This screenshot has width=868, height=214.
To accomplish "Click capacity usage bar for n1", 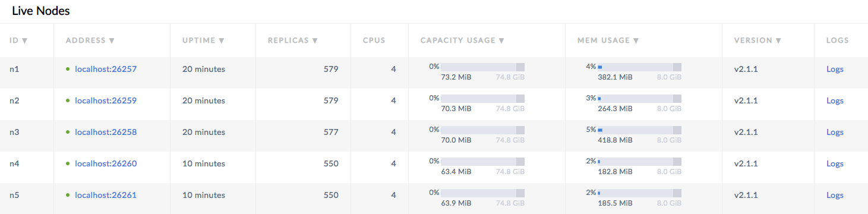I will (482, 67).
